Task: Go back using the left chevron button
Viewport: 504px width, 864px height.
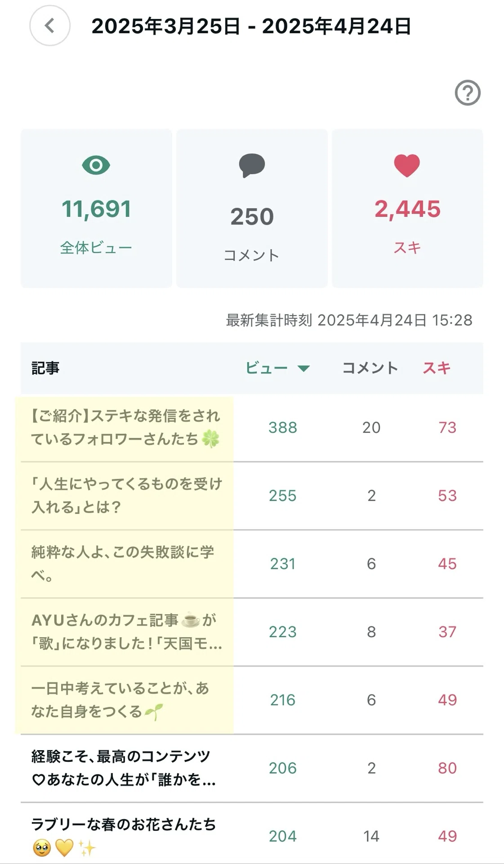Action: (x=49, y=26)
